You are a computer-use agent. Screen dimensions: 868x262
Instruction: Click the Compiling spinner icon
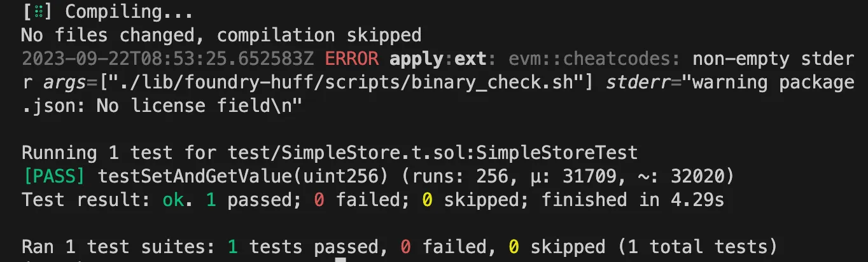(38, 11)
